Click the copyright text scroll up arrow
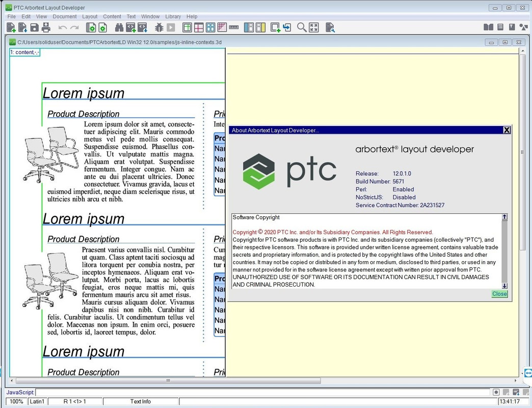This screenshot has width=532, height=408. tap(504, 217)
